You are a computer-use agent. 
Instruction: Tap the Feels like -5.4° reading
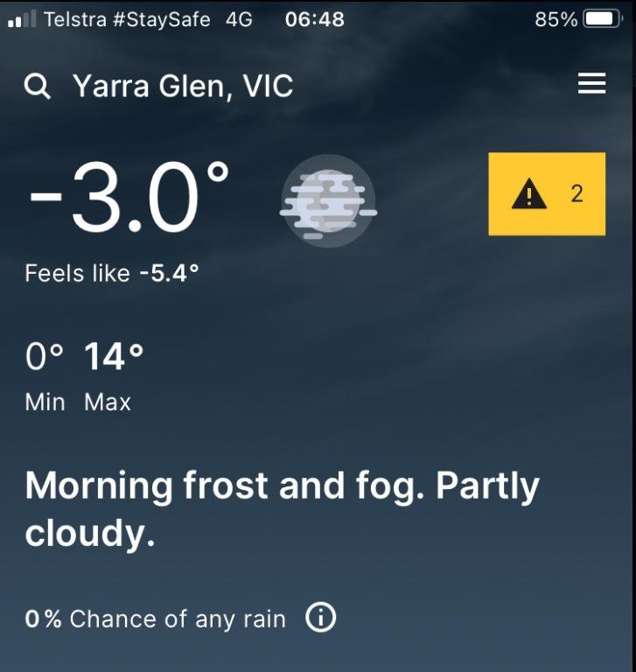coord(111,273)
